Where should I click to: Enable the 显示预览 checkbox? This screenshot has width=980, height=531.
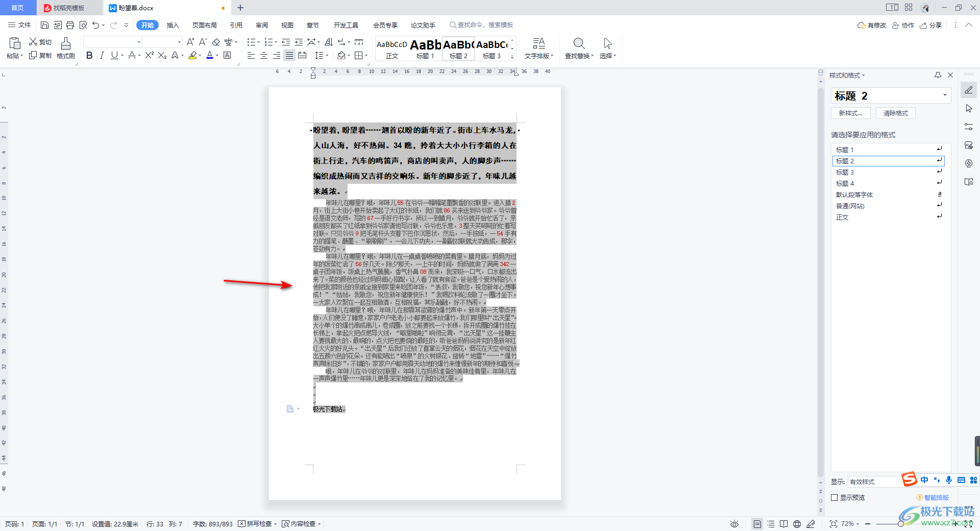pyautogui.click(x=835, y=497)
